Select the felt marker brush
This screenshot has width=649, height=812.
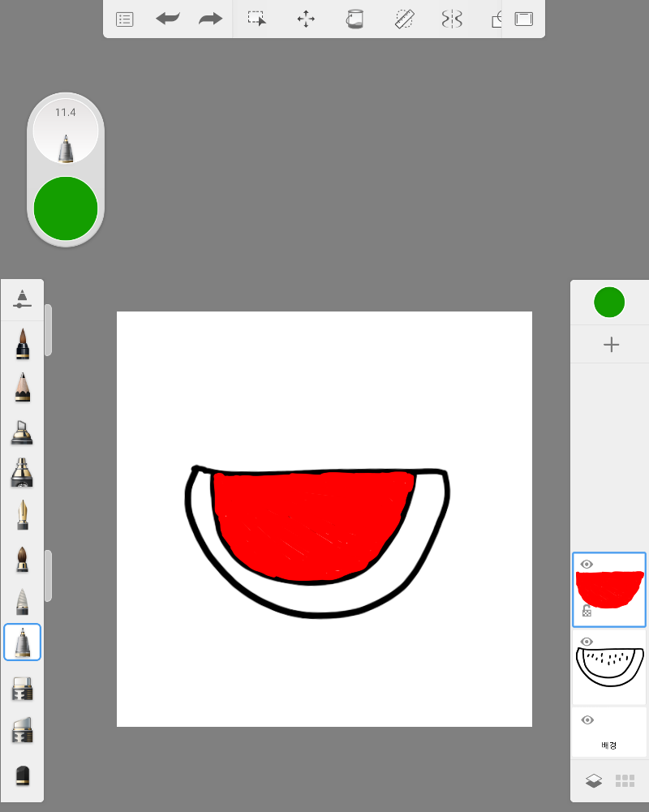[x=22, y=472]
